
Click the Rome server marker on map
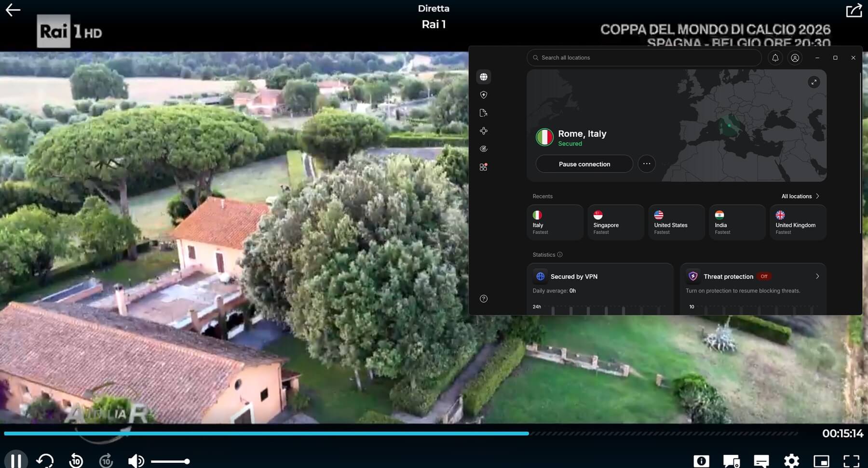tap(729, 126)
